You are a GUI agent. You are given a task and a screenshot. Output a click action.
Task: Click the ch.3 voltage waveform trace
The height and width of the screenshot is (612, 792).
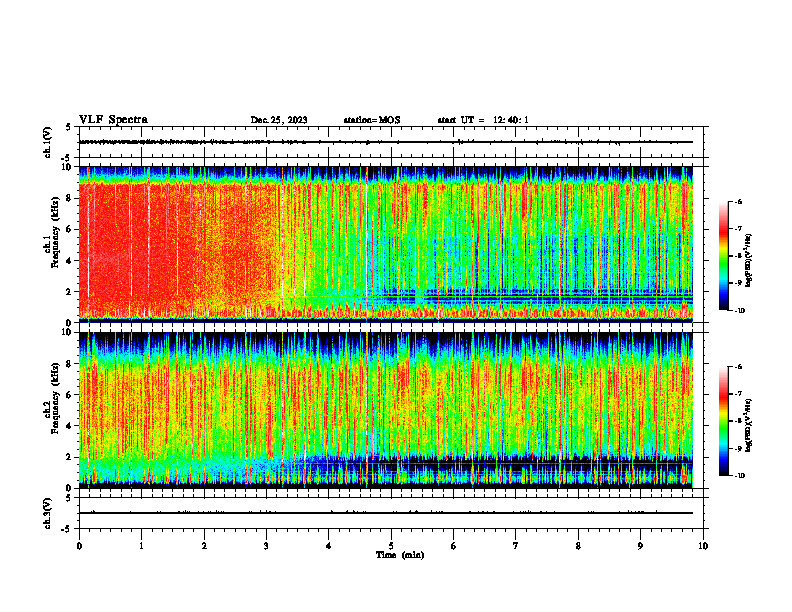386,513
